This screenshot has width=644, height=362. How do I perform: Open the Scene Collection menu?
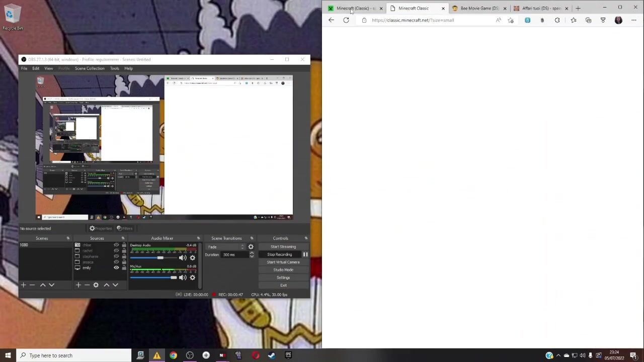pos(90,68)
